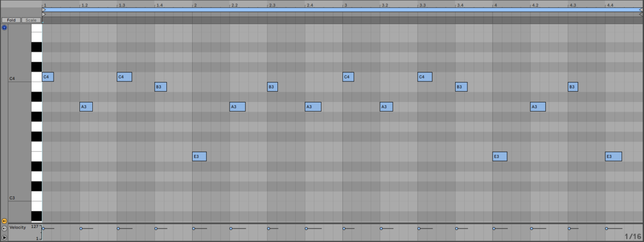This screenshot has height=242, width=644.
Task: Click ruler position 3.4
Action: (460, 5)
